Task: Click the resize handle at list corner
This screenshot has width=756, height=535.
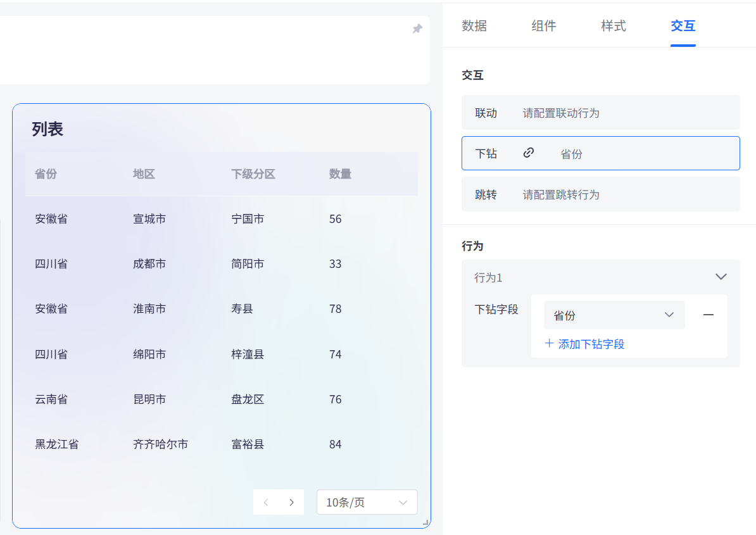Action: (x=425, y=522)
